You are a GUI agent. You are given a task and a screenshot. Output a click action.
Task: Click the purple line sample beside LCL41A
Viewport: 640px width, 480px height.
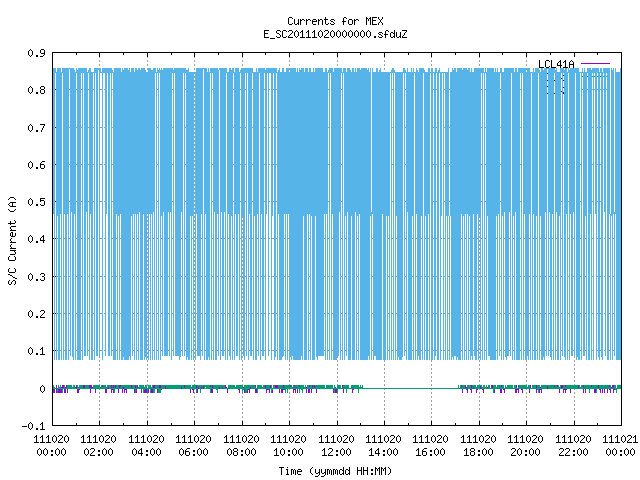click(x=595, y=64)
